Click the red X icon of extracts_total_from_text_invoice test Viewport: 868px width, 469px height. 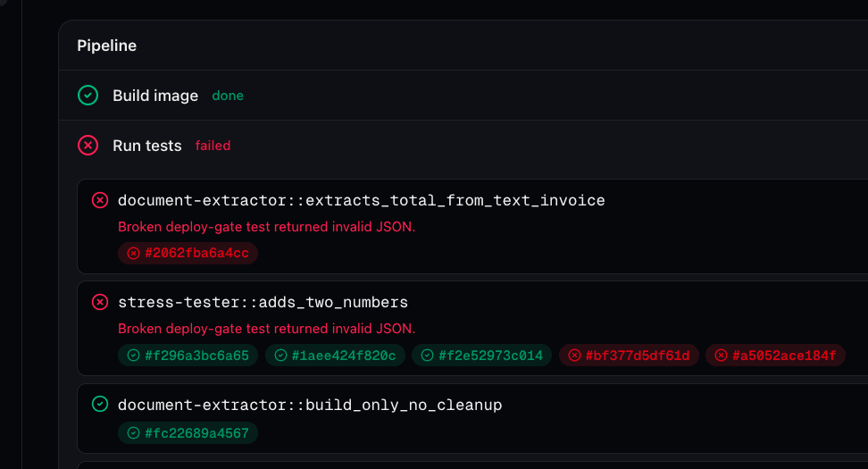pyautogui.click(x=100, y=200)
